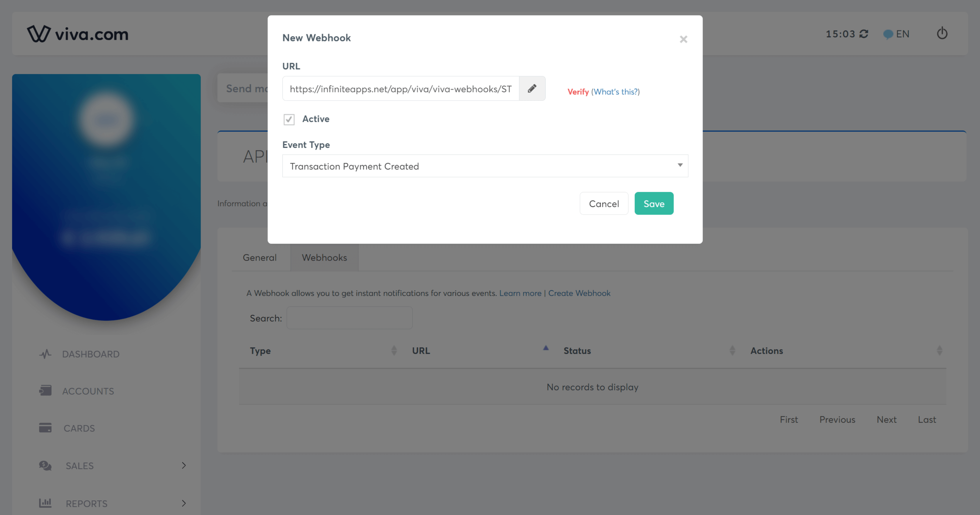Image resolution: width=980 pixels, height=515 pixels.
Task: Click the Accounts wallet icon
Action: 45,391
